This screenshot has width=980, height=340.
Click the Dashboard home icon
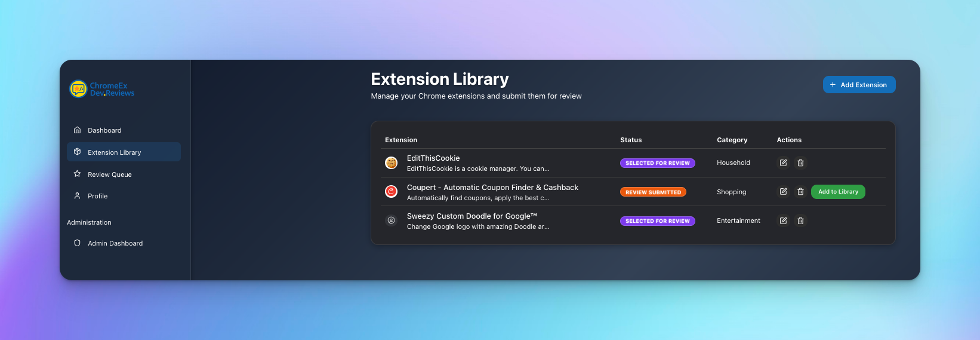[77, 130]
